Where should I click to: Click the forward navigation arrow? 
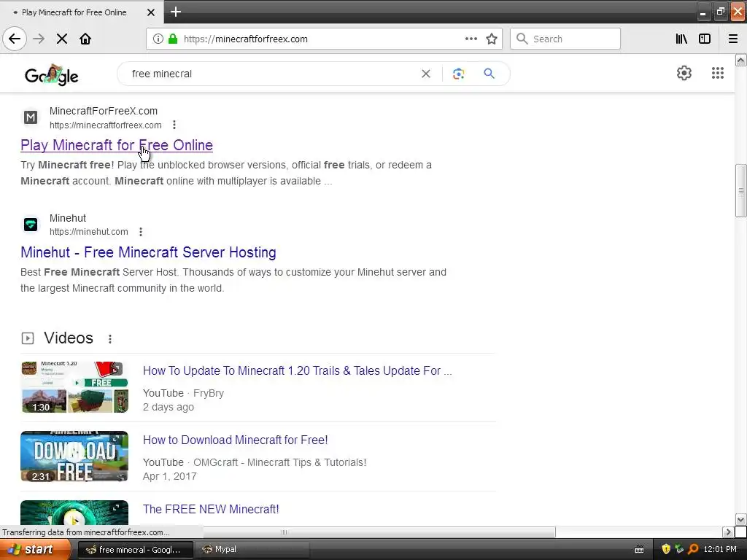coord(39,39)
